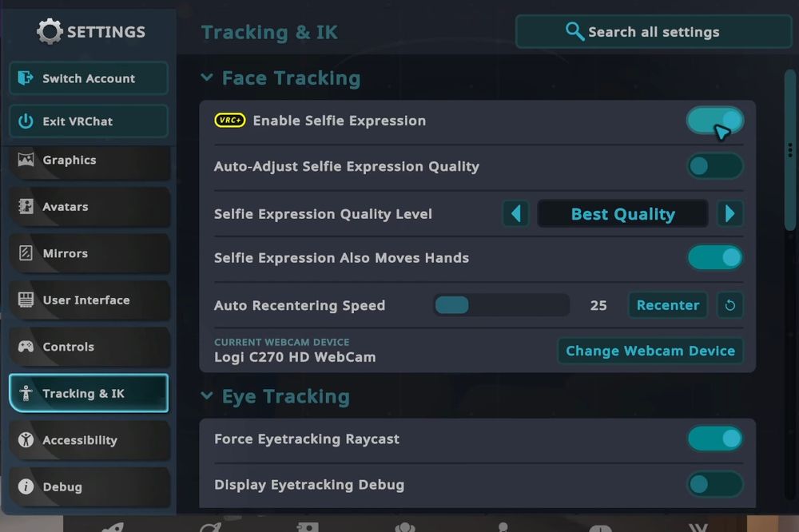Screen dimensions: 799x532
Task: Select previous Selfie Expression Quality Level
Action: coord(515,213)
